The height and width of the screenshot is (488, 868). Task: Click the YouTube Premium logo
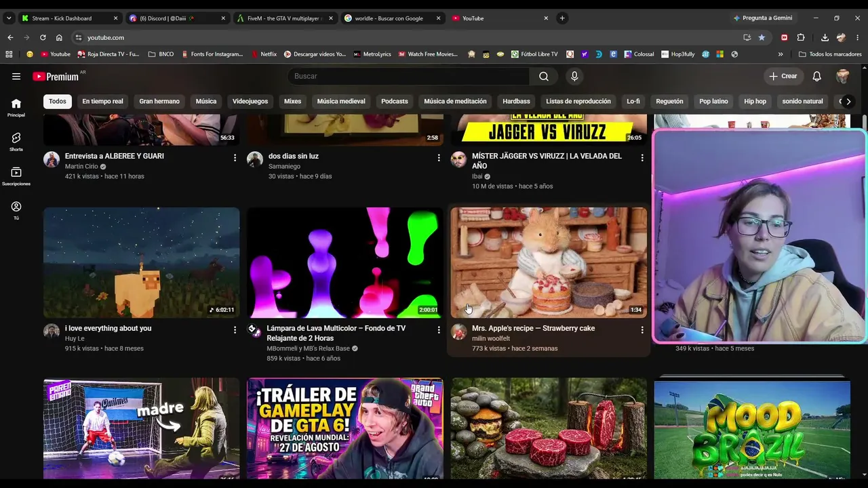click(x=57, y=77)
